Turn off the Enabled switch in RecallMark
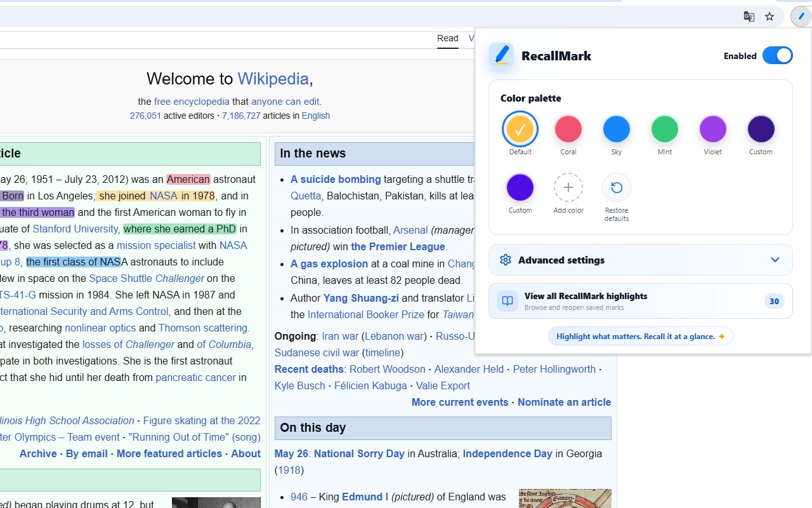Image resolution: width=812 pixels, height=508 pixels. point(778,55)
